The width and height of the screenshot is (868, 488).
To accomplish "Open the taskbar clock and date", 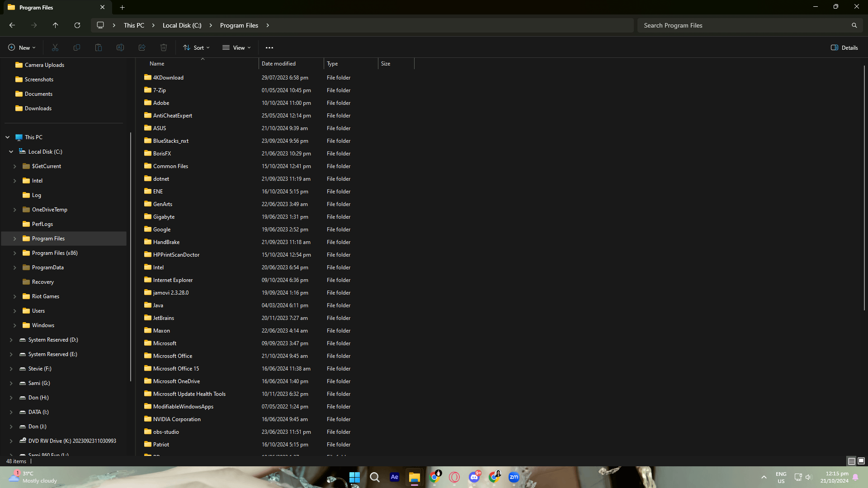I will click(x=835, y=477).
